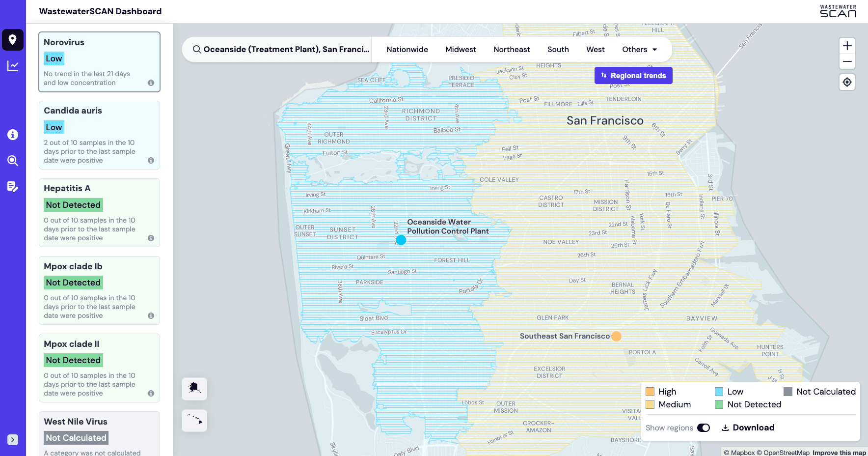The width and height of the screenshot is (868, 456).
Task: Open the document edit sidebar icon
Action: [13, 187]
